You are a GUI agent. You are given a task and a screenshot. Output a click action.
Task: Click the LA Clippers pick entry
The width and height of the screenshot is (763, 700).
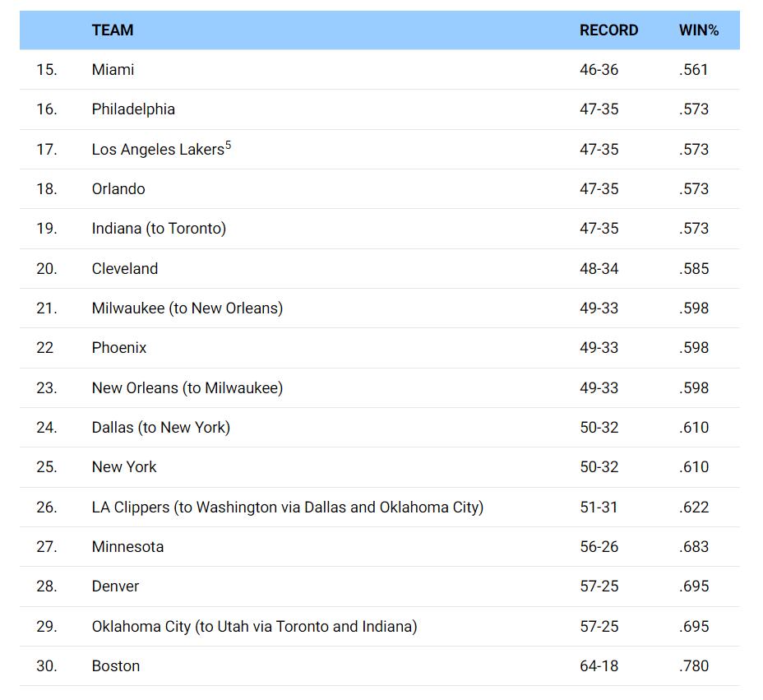(x=288, y=508)
